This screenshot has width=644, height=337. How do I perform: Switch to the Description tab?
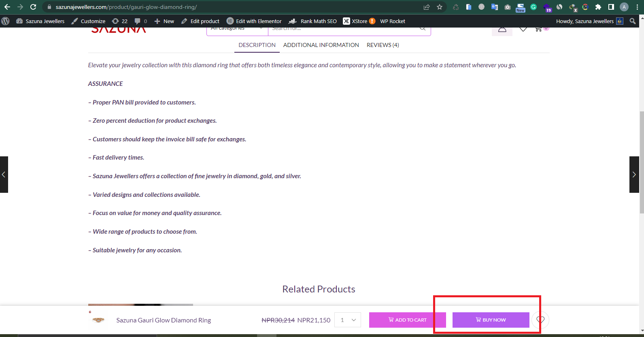(x=257, y=45)
